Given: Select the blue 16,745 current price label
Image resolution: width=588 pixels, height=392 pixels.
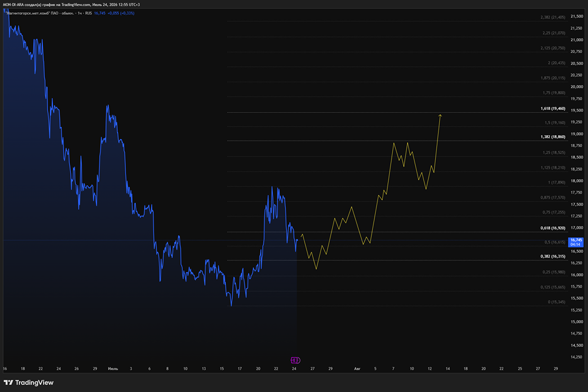Looking at the screenshot, I should pyautogui.click(x=576, y=242).
